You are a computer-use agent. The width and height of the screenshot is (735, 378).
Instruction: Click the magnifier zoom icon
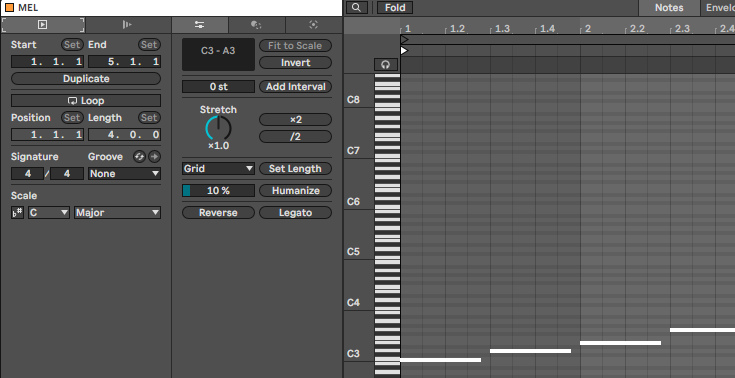coord(357,8)
